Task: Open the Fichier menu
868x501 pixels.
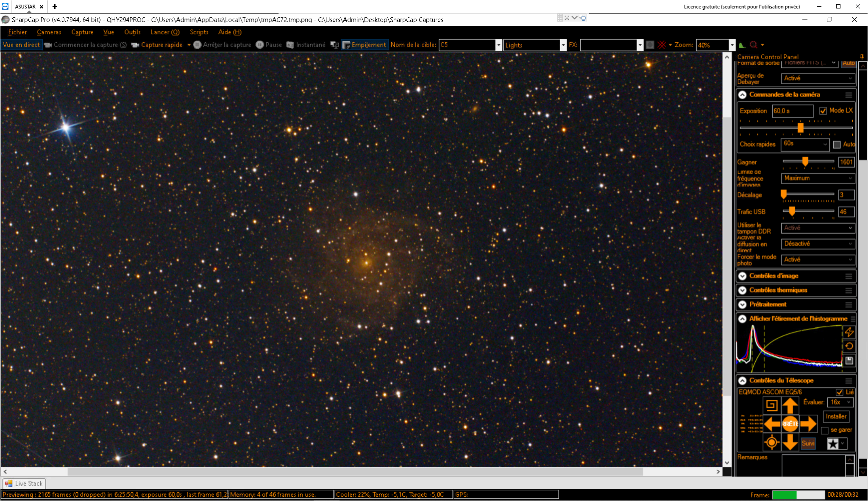Action: tap(17, 32)
